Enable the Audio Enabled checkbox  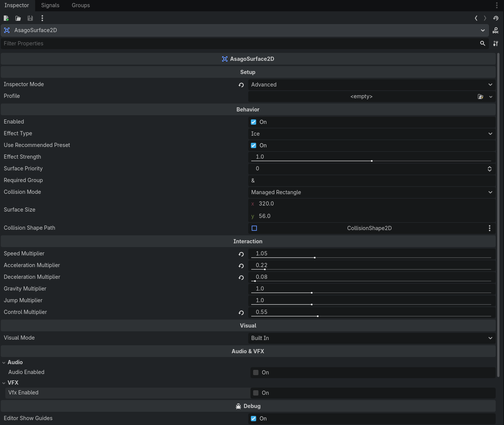pos(256,372)
